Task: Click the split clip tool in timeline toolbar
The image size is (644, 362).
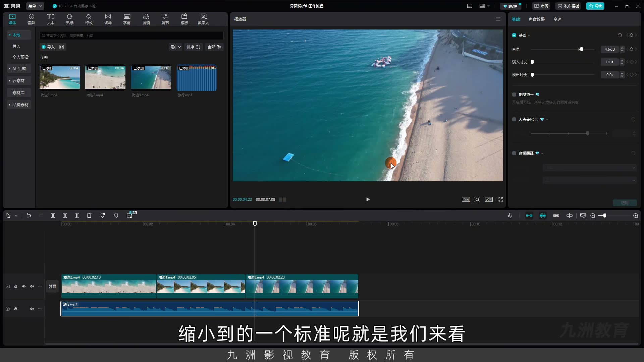Action: click(x=53, y=216)
